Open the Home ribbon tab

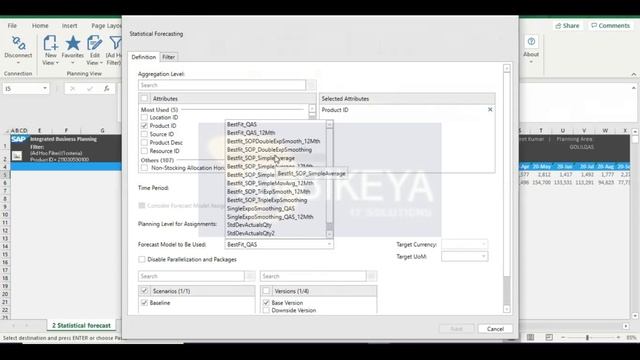40,26
